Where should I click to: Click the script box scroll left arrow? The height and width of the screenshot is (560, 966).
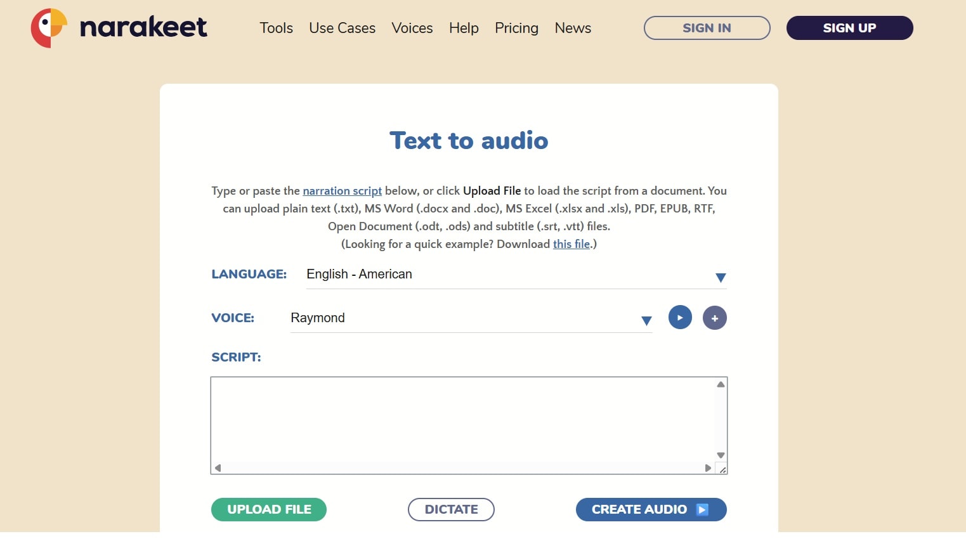(218, 468)
